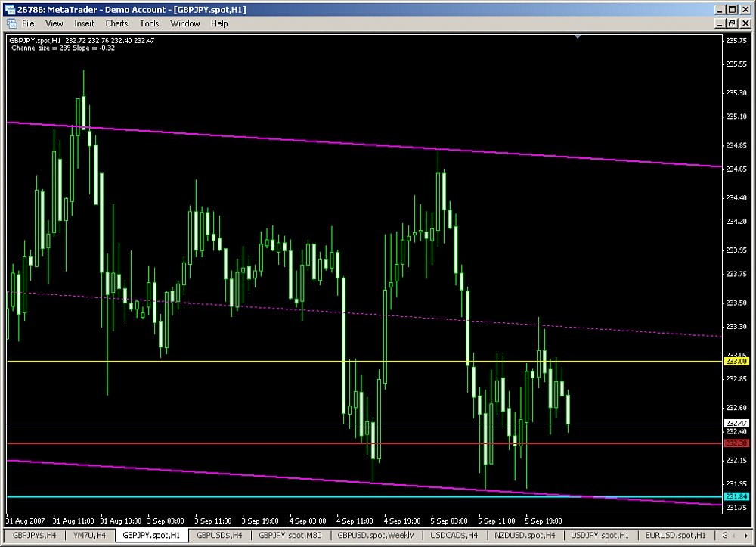Expand the Tools menu
Screen dimensions: 756x547
point(149,23)
